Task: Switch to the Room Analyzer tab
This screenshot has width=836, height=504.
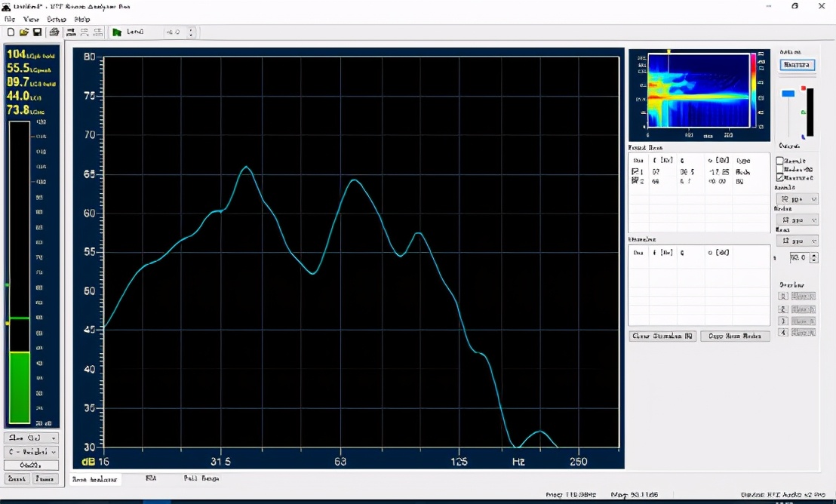Action: (95, 479)
